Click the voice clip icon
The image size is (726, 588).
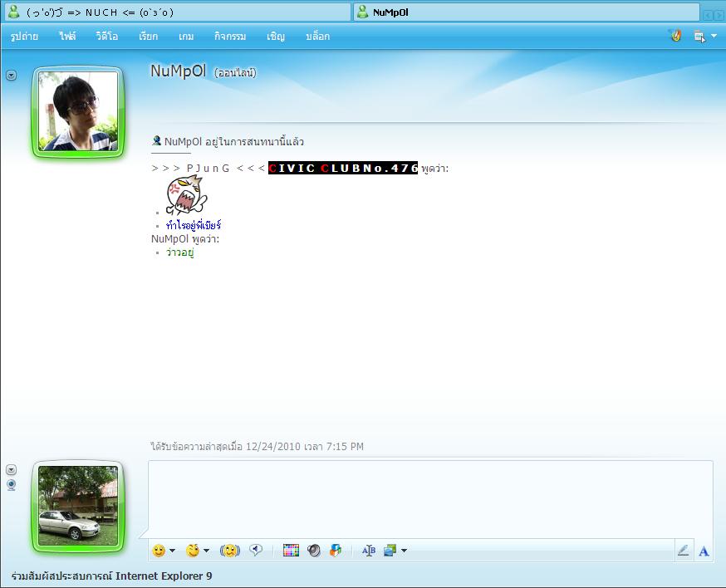pyautogui.click(x=257, y=550)
